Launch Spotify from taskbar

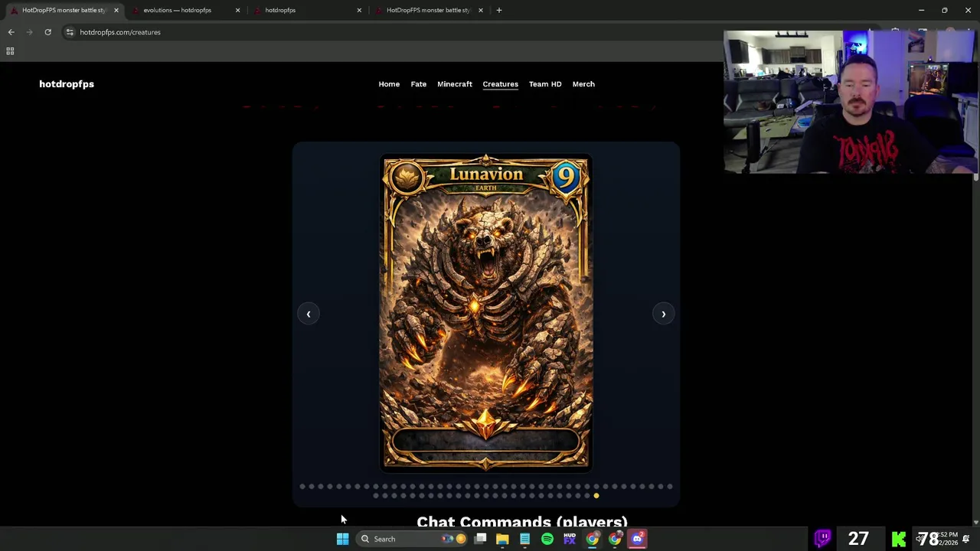point(547,539)
